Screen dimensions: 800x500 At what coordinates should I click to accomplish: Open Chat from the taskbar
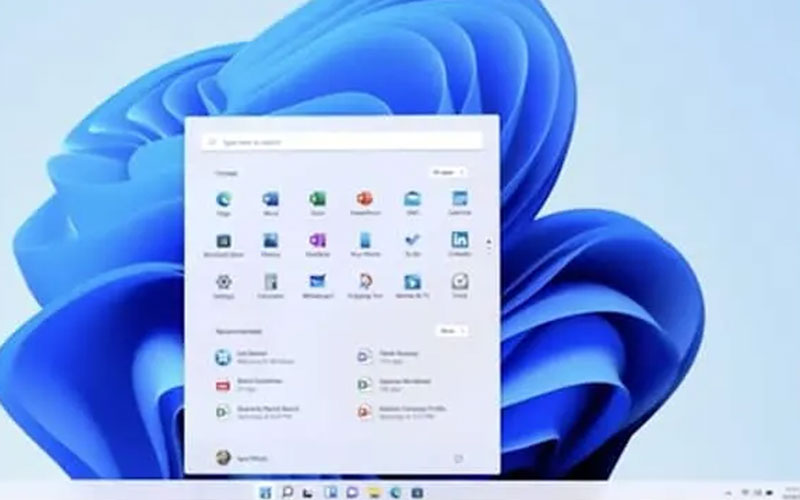pyautogui.click(x=352, y=492)
